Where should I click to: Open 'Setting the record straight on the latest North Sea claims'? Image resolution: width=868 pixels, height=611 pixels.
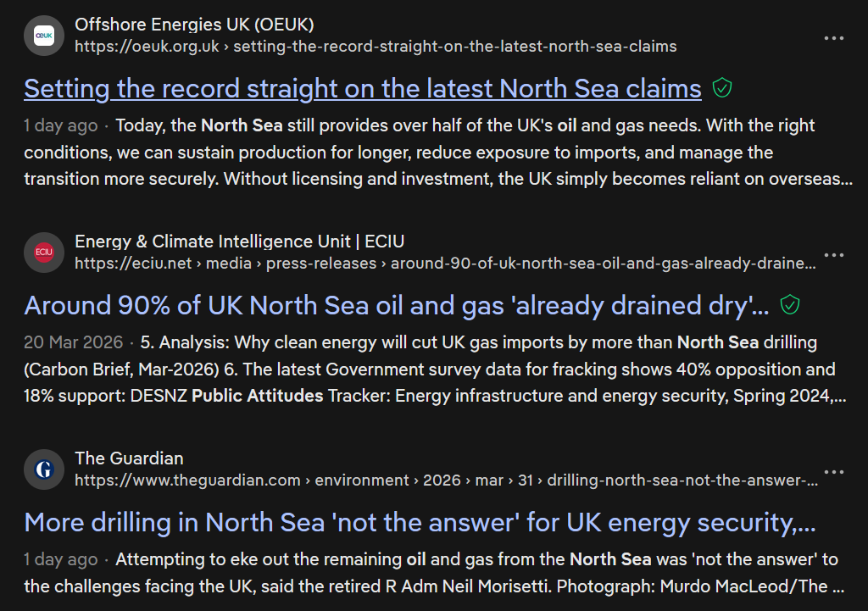[363, 88]
